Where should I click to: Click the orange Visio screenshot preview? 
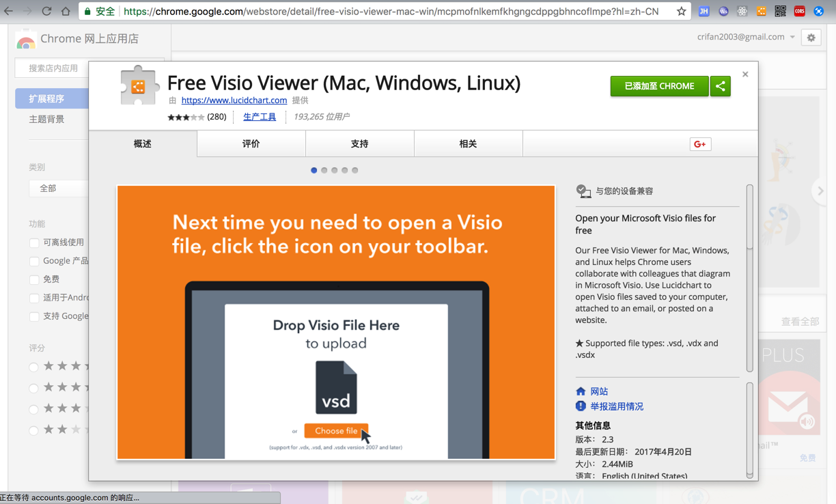click(x=336, y=322)
